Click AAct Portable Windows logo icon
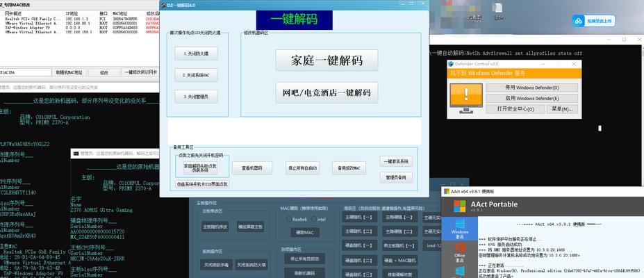 (460, 206)
